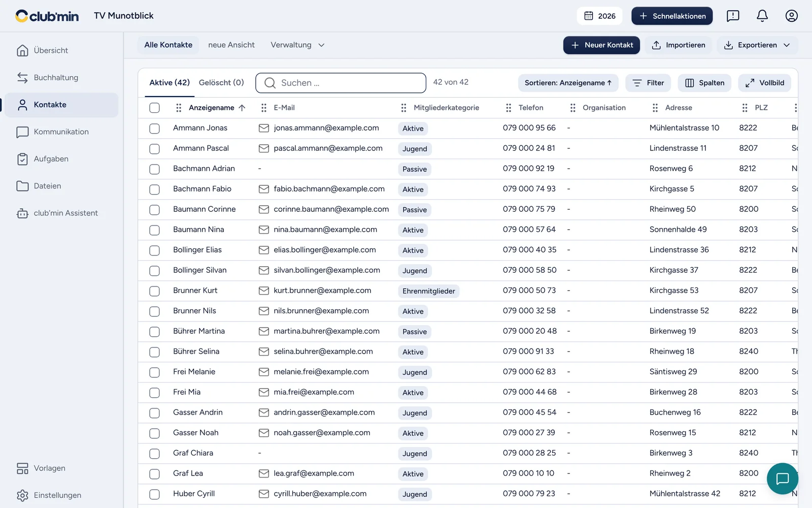Image resolution: width=812 pixels, height=508 pixels.
Task: Select the Ammann Jonas row checkbox
Action: tap(155, 129)
